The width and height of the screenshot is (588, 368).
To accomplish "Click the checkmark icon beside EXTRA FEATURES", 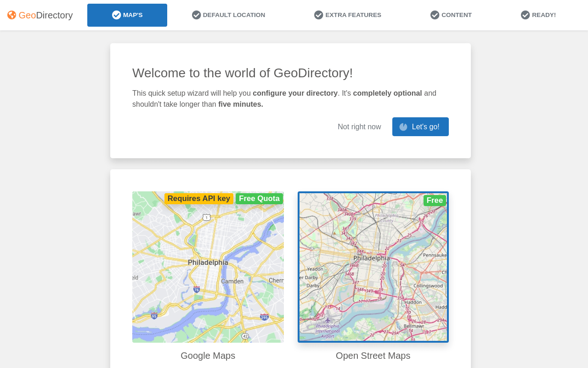I will [x=318, y=15].
